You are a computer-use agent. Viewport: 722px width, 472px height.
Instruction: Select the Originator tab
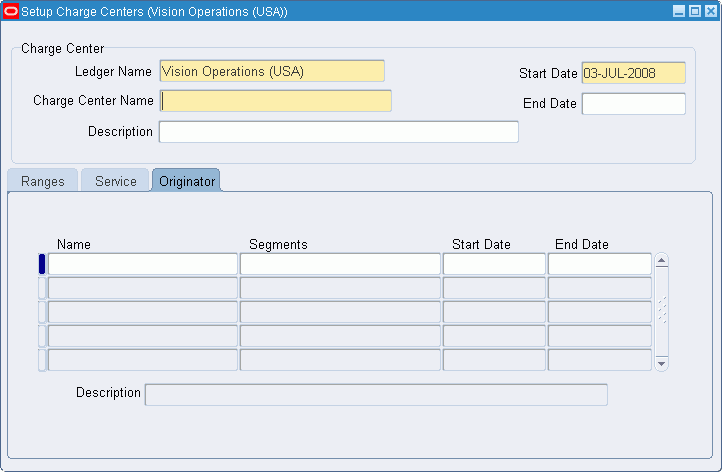pyautogui.click(x=186, y=181)
